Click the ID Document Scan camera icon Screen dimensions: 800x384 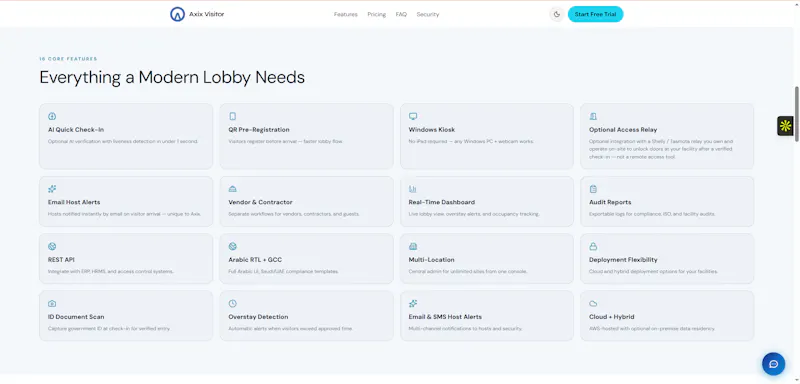pyautogui.click(x=52, y=303)
